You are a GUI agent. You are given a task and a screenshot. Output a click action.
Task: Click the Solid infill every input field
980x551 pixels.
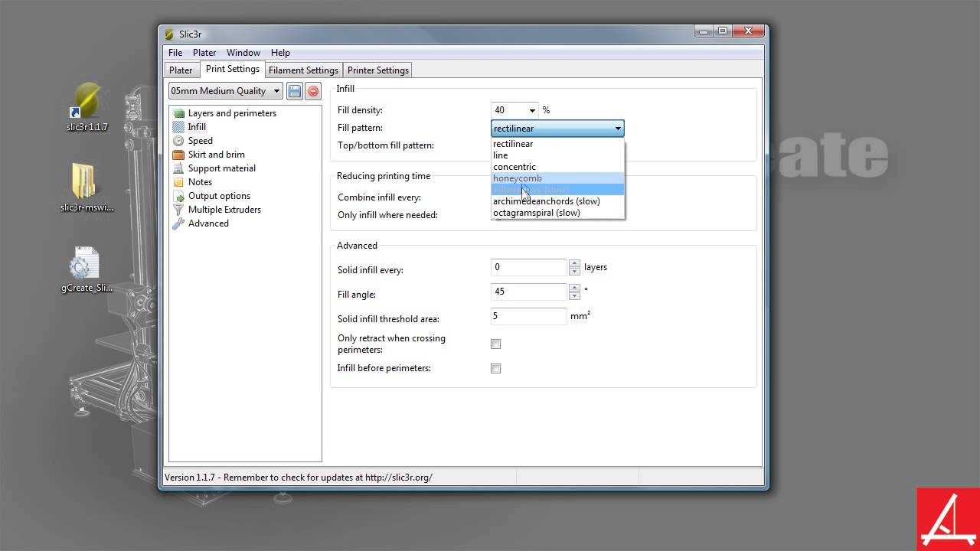(x=529, y=267)
